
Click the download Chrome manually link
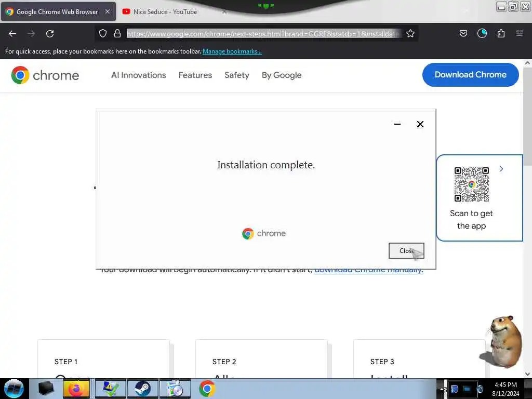pos(369,270)
